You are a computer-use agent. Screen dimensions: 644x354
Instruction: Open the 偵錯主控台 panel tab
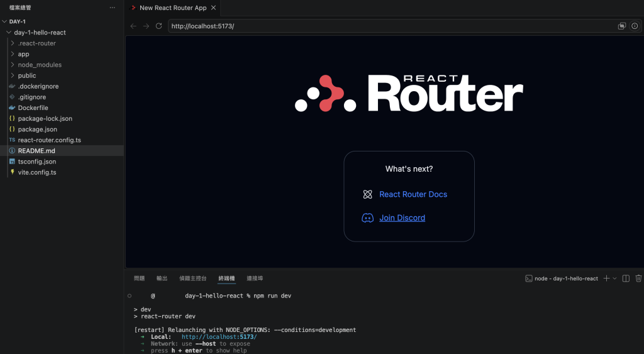pyautogui.click(x=192, y=278)
